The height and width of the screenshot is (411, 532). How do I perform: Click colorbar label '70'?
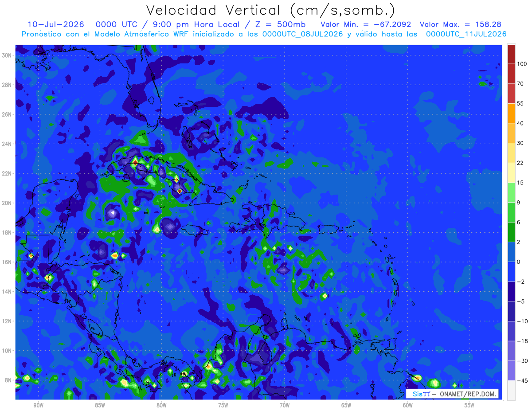(x=520, y=84)
